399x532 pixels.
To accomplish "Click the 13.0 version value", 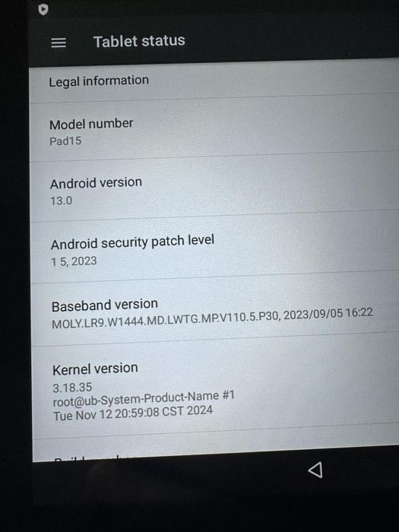I will [x=61, y=201].
